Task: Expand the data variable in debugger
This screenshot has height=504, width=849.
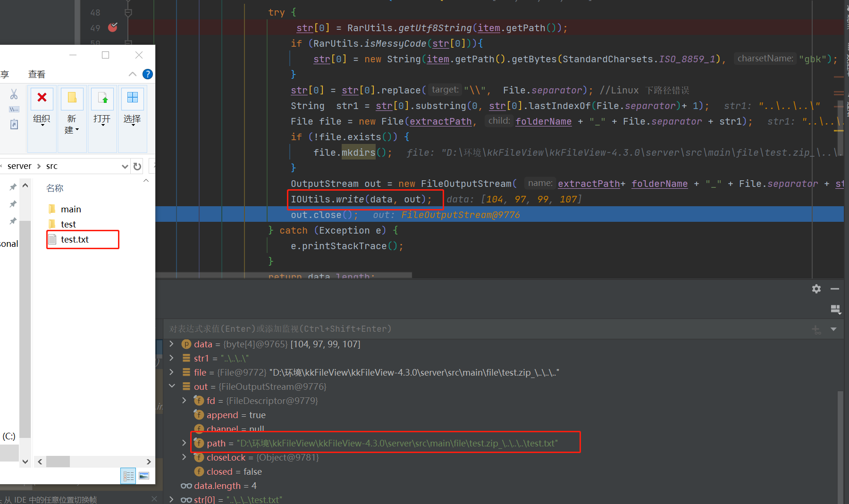Action: click(x=171, y=344)
